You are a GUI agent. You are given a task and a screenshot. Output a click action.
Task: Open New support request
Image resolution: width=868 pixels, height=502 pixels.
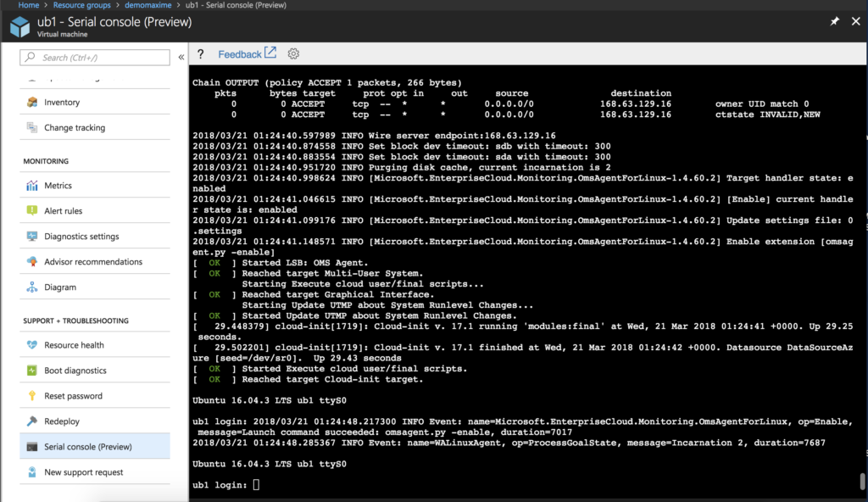(83, 472)
